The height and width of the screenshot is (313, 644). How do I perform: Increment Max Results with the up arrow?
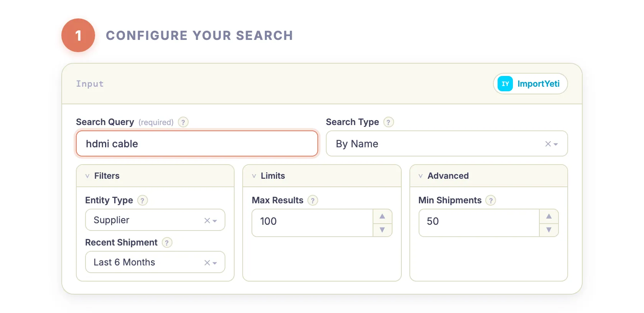click(382, 216)
